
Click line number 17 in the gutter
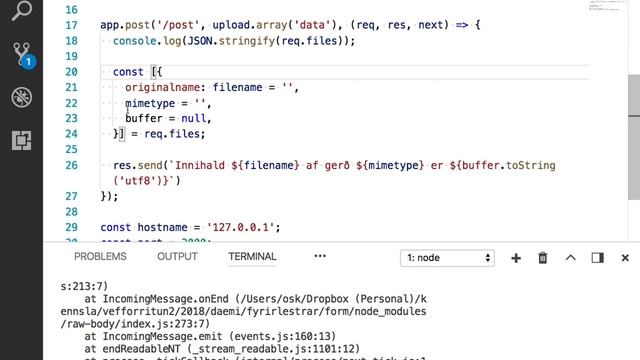[71, 25]
